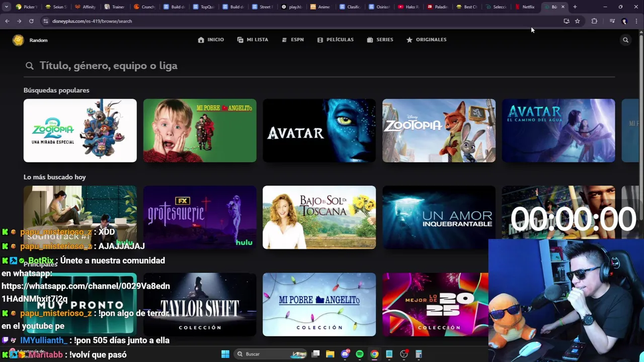Open Discord from the taskbar
This screenshot has width=644, height=362.
coord(345,354)
